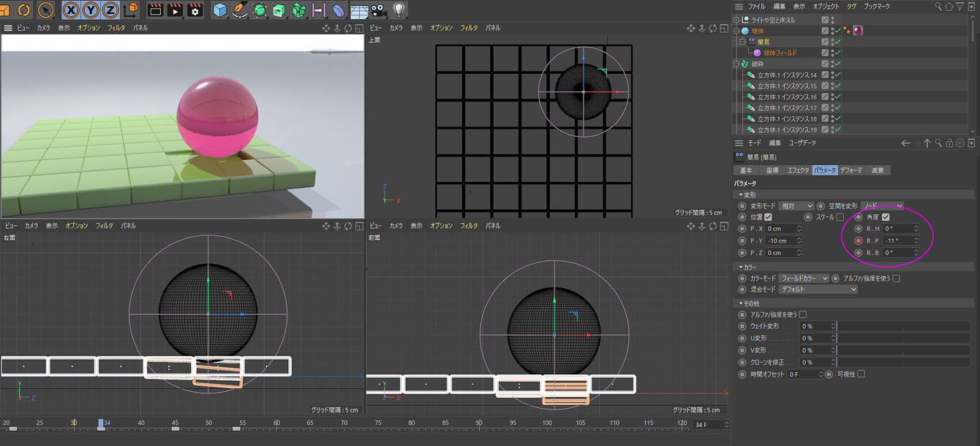
Task: Toggle the X axis lock
Action: (72, 10)
